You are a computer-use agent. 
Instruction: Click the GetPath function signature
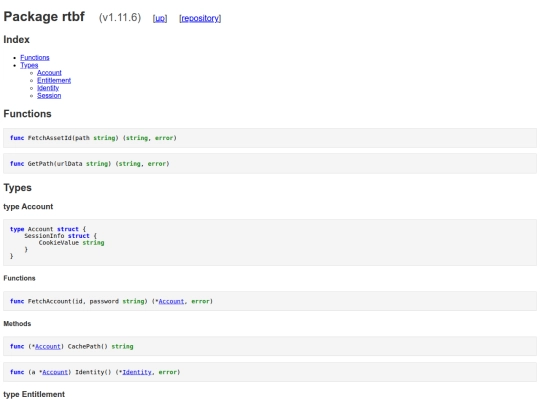[x=90, y=164]
